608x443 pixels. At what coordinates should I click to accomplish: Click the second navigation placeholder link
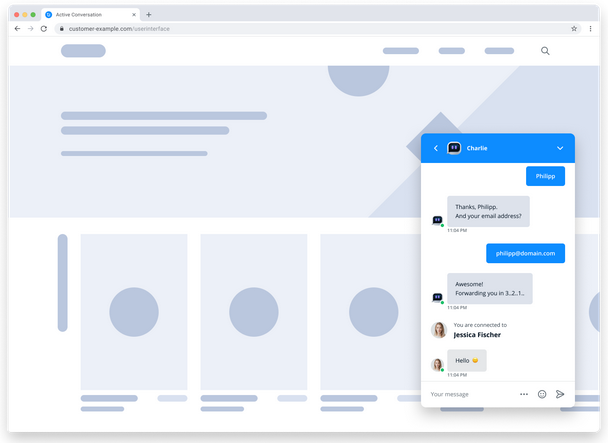(x=452, y=51)
